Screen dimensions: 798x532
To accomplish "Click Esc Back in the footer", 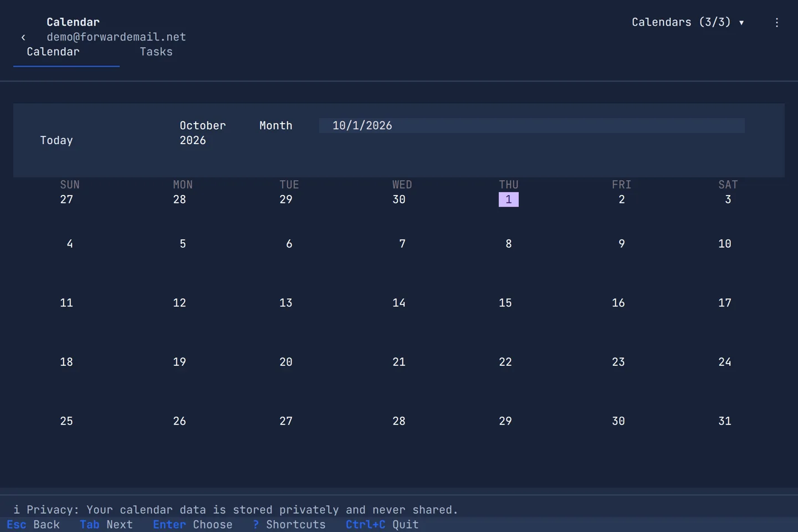I will click(x=33, y=524).
